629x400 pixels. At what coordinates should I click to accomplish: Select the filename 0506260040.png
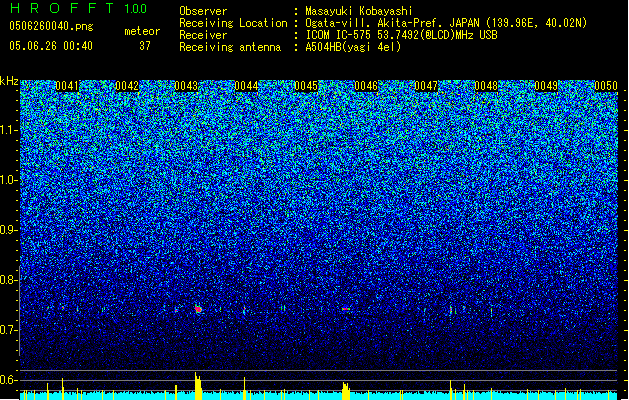[x=51, y=26]
